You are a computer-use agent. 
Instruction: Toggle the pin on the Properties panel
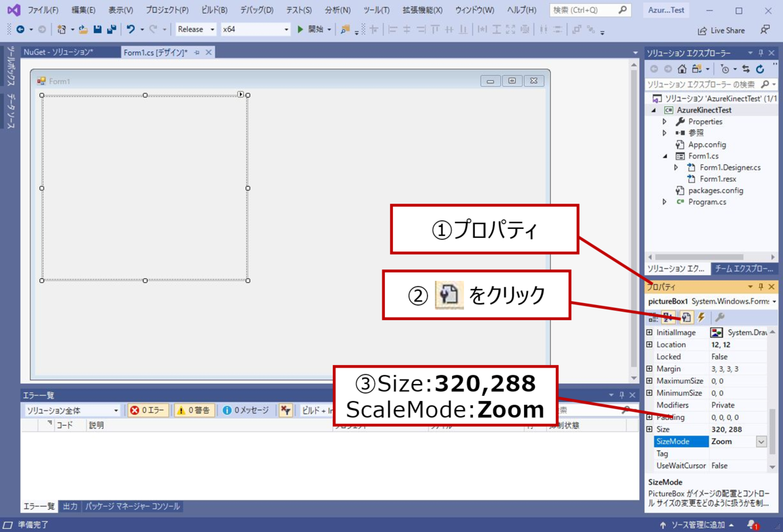click(761, 286)
